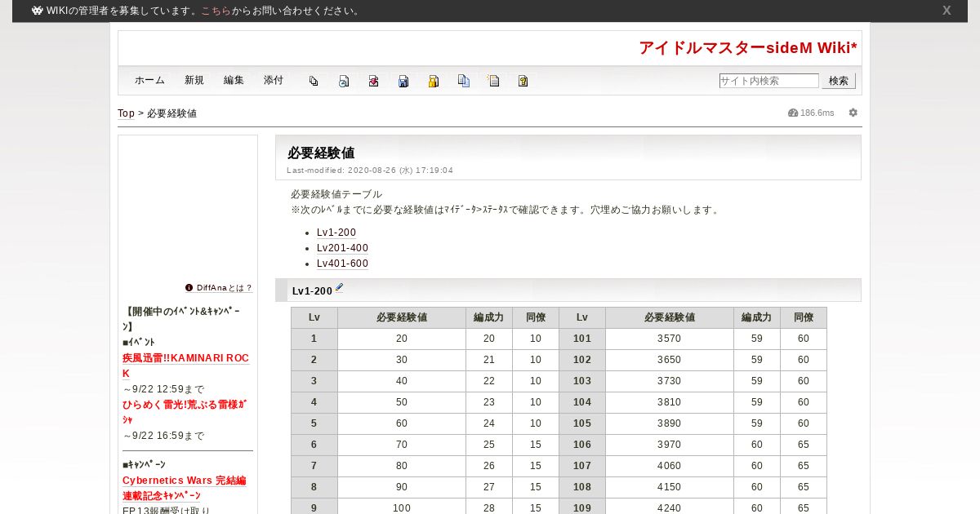Screen dimensions: 980x514
Task: Click the Lv 1 row cell
Action: [x=314, y=339]
